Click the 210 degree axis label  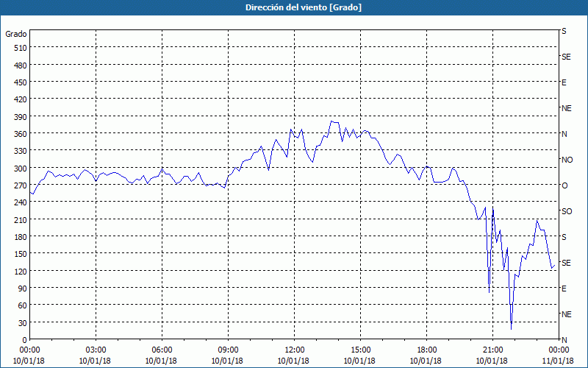tap(21, 220)
